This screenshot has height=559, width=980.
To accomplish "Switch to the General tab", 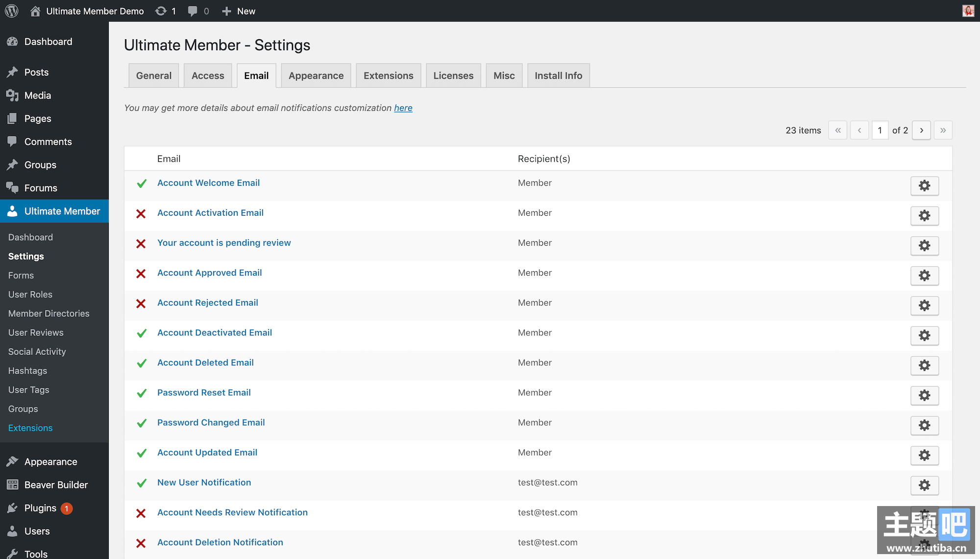I will tap(154, 76).
